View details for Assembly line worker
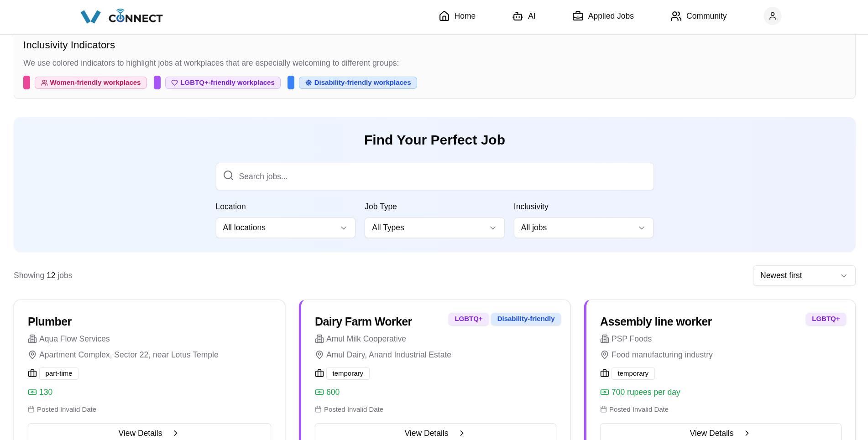Image resolution: width=868 pixels, height=440 pixels. coord(720,433)
